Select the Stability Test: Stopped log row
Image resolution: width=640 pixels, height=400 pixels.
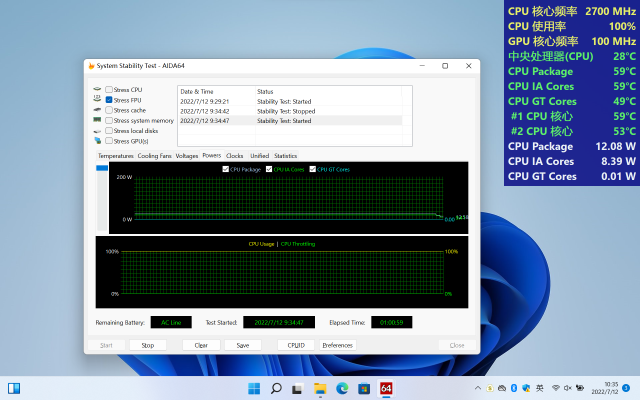(290, 111)
